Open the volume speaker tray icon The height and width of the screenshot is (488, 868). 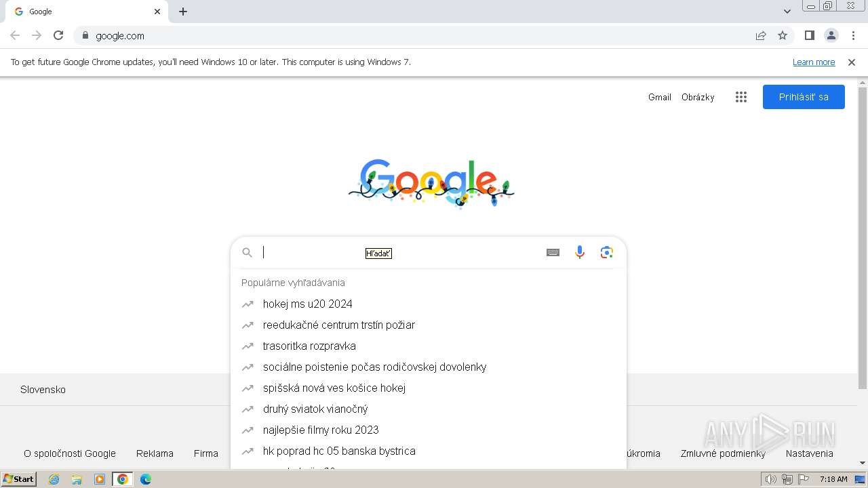click(770, 479)
